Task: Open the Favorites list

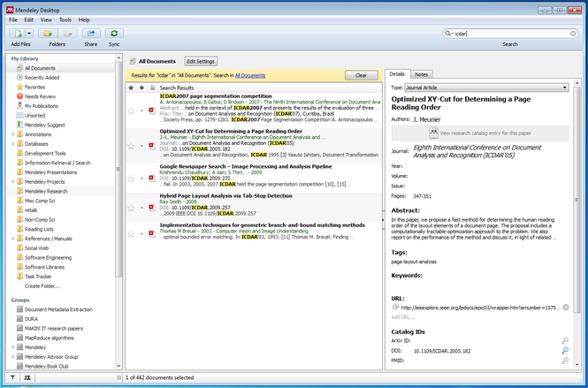Action: (34, 87)
